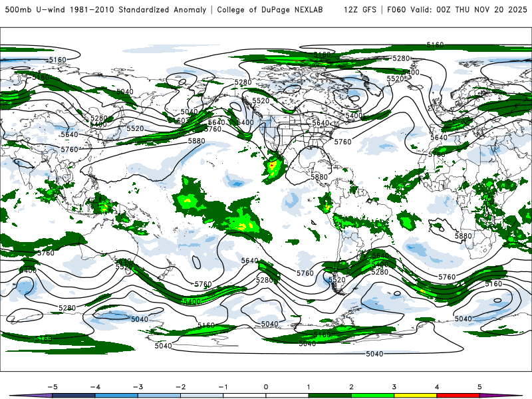Click the '5880' contour label over southern Africa
Image resolution: width=532 pixels, height=399 pixels.
(463, 236)
